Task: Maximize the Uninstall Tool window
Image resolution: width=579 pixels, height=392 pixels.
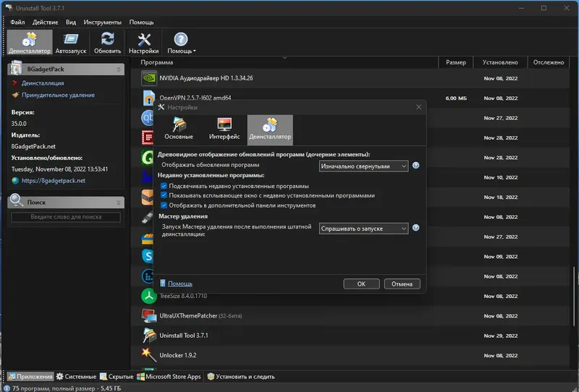Action: (544, 8)
